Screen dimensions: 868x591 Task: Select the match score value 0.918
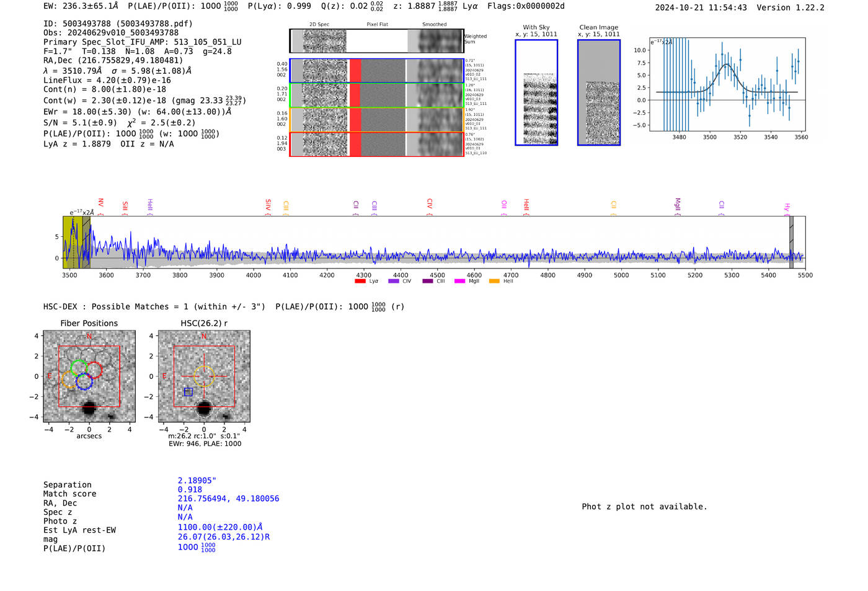tap(190, 490)
